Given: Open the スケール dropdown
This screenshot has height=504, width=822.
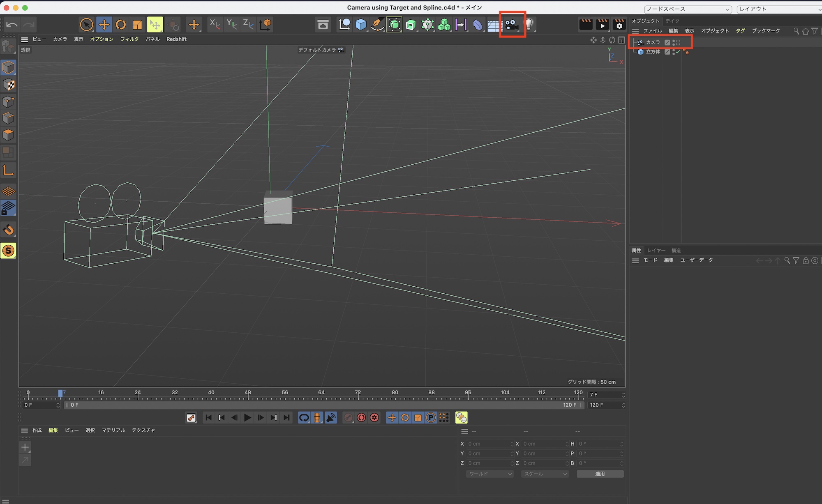Looking at the screenshot, I should pyautogui.click(x=545, y=474).
